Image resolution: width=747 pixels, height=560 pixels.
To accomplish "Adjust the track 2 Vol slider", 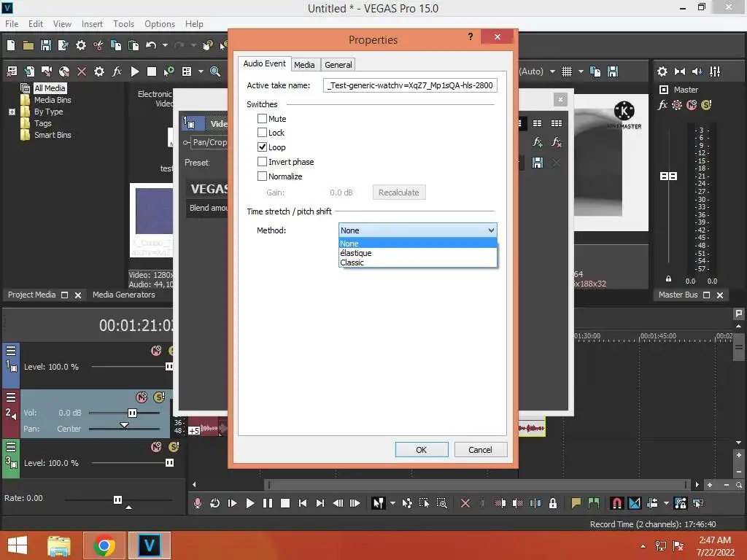I will coord(133,413).
